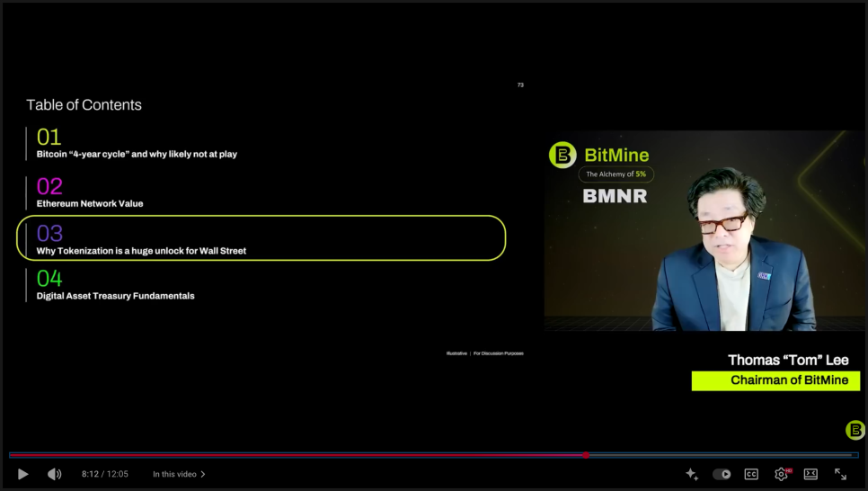Image resolution: width=868 pixels, height=491 pixels.
Task: Click the 8:12 / 12:05 time display
Action: [x=104, y=474]
